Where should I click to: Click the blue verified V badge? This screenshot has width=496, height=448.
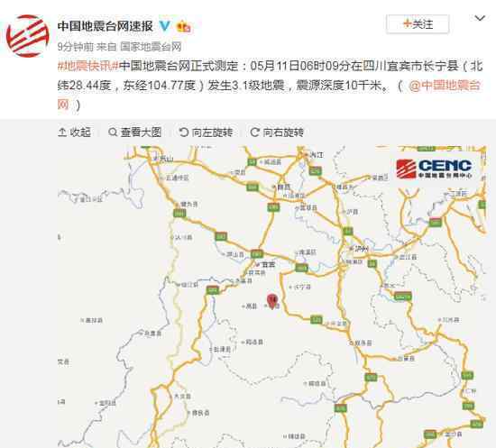coord(164,26)
